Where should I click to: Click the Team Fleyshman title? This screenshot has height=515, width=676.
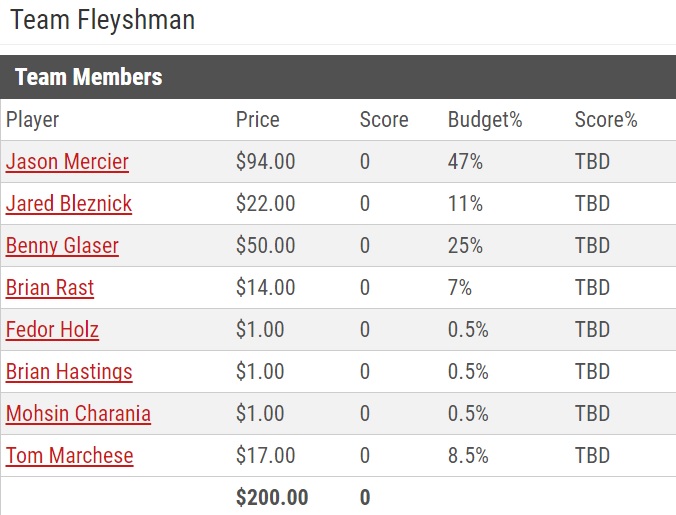tap(103, 20)
